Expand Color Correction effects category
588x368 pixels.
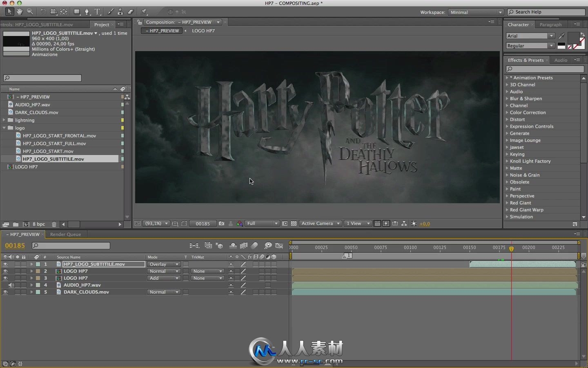pos(507,112)
